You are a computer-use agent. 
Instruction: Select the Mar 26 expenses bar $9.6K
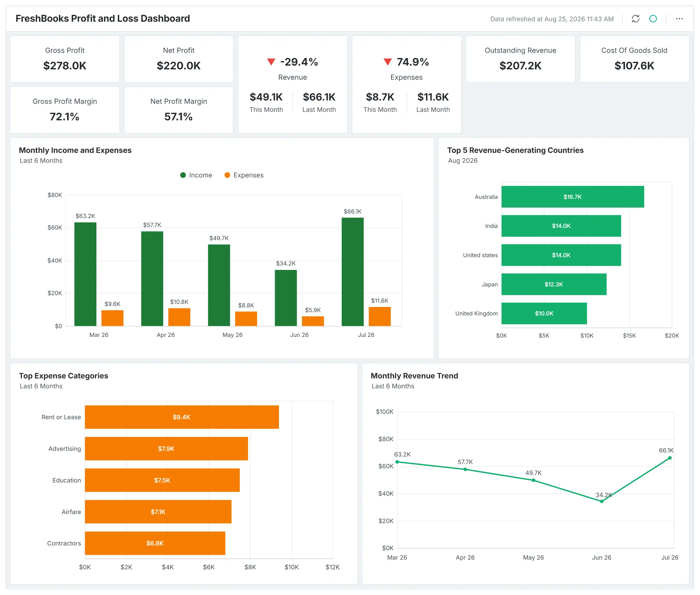point(112,318)
